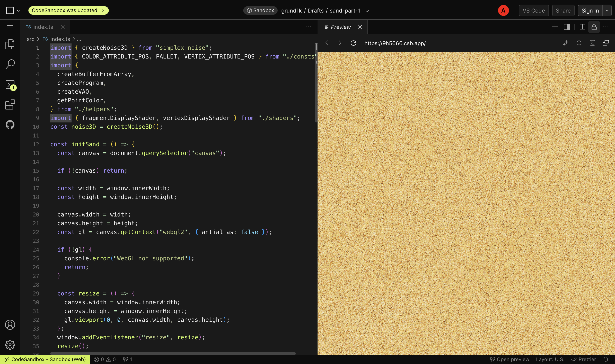The image size is (615, 364).
Task: Open the workspace dropdown next to sand-part-1
Action: click(367, 11)
